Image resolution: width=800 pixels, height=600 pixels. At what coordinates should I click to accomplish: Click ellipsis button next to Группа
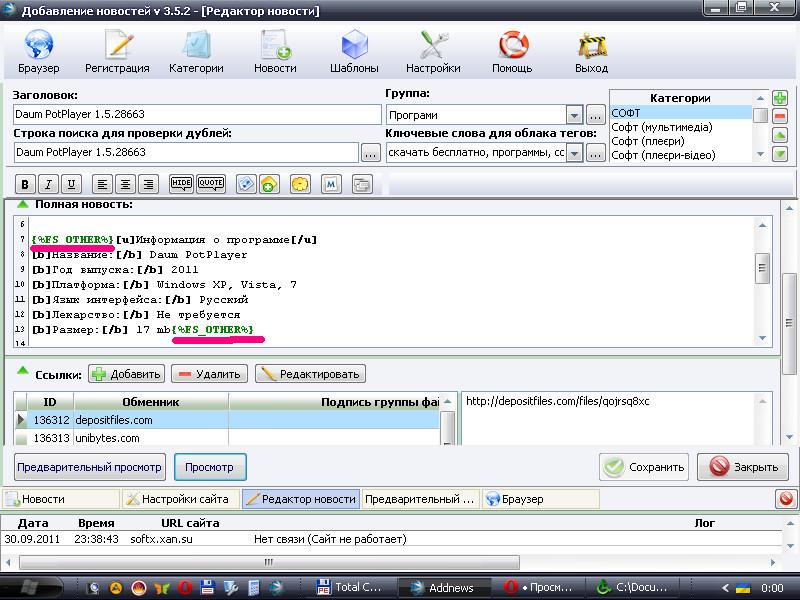595,115
